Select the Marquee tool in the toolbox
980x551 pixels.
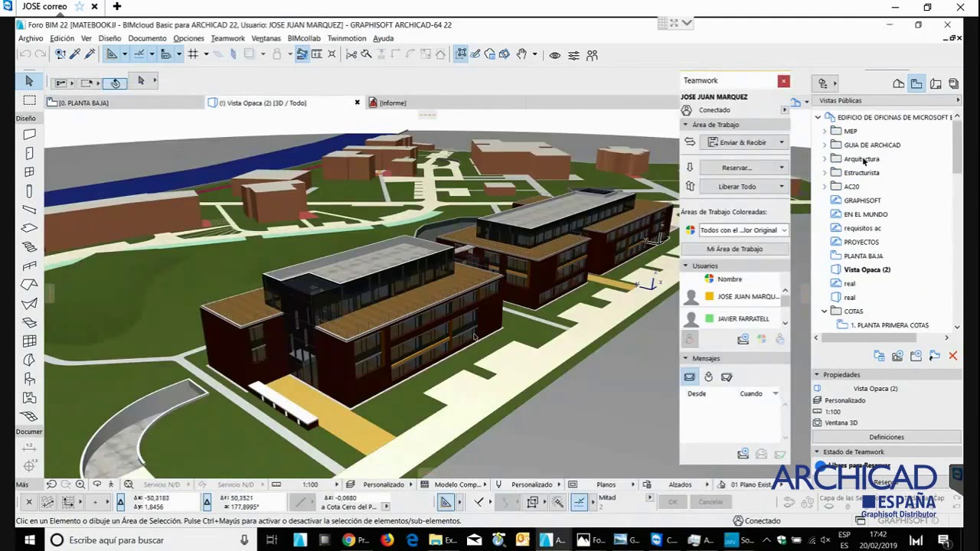coord(29,100)
